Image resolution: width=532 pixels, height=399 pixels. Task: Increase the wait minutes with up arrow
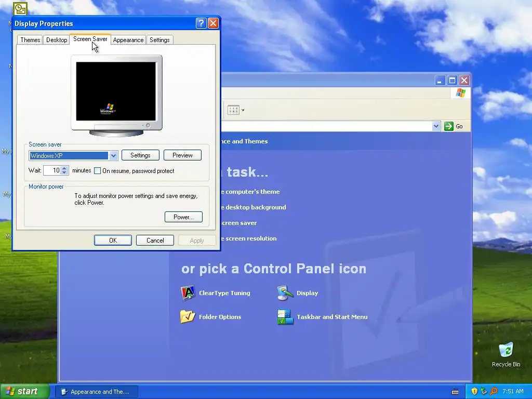pos(64,168)
